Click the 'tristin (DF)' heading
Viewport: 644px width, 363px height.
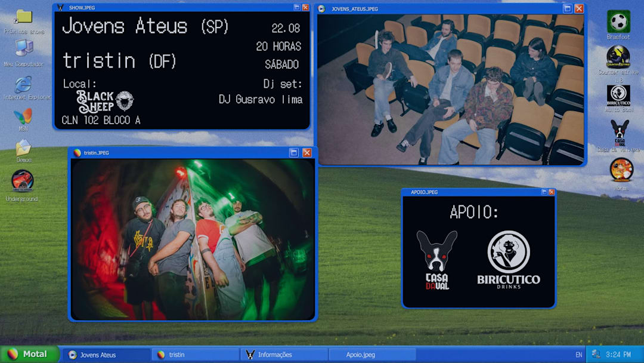tap(119, 61)
